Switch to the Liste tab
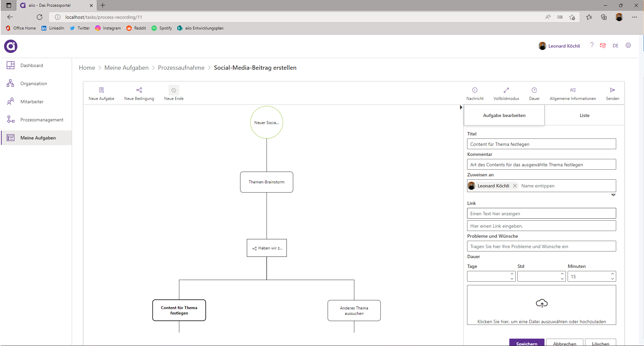Image resolution: width=644 pixels, height=346 pixels. click(584, 115)
